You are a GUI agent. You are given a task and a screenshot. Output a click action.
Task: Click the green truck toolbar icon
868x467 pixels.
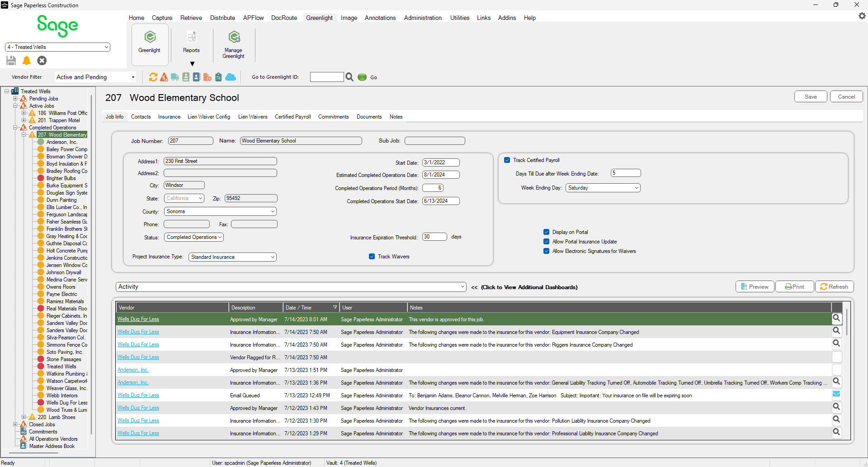coord(175,77)
